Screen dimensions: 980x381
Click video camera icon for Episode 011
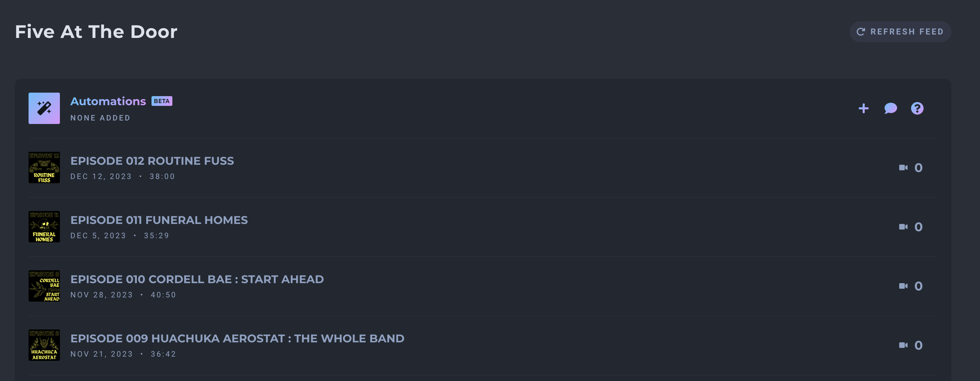click(x=903, y=227)
